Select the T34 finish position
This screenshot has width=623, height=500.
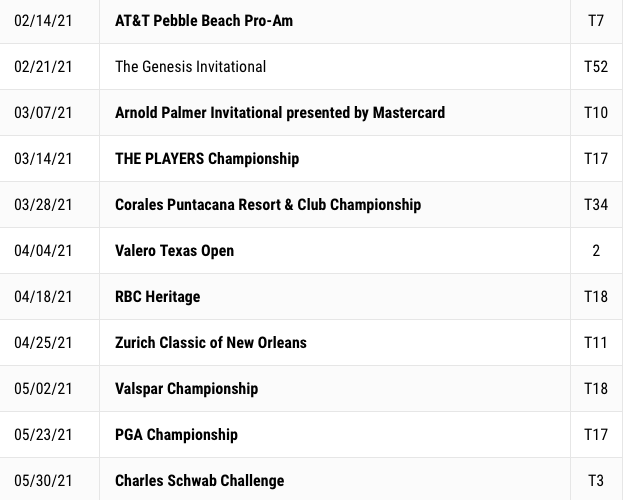pyautogui.click(x=596, y=205)
